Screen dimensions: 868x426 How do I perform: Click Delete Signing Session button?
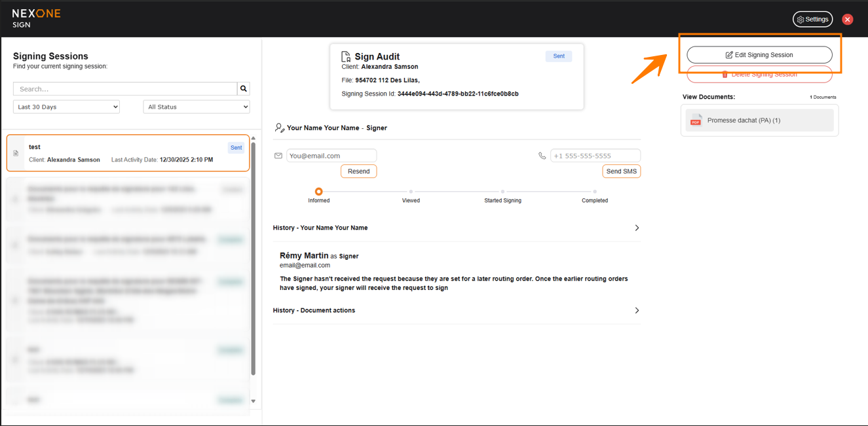pos(759,76)
